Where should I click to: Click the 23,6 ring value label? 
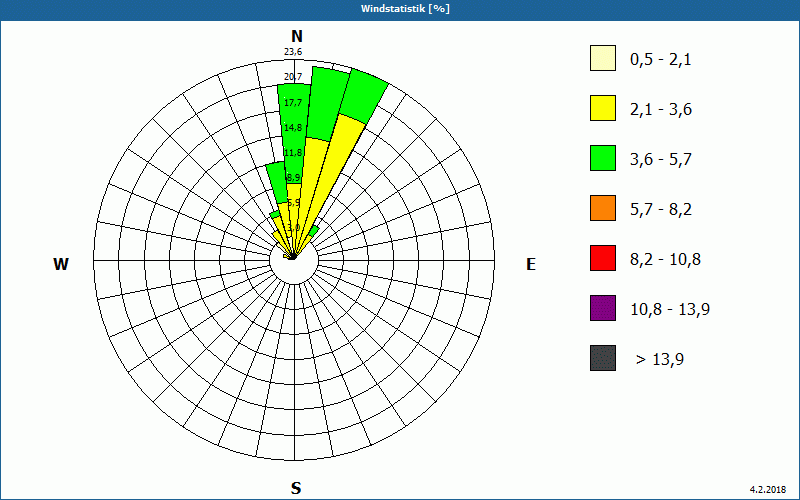pos(293,52)
